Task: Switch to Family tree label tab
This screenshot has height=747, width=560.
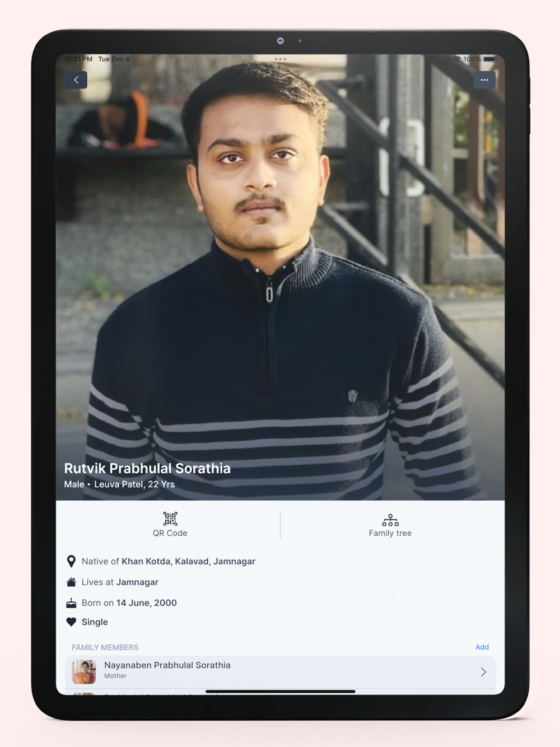Action: [390, 533]
